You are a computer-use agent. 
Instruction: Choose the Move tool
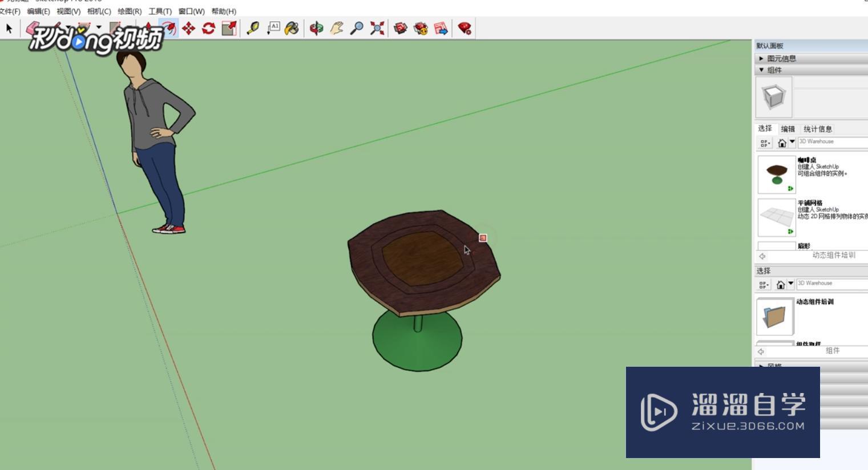coord(188,28)
